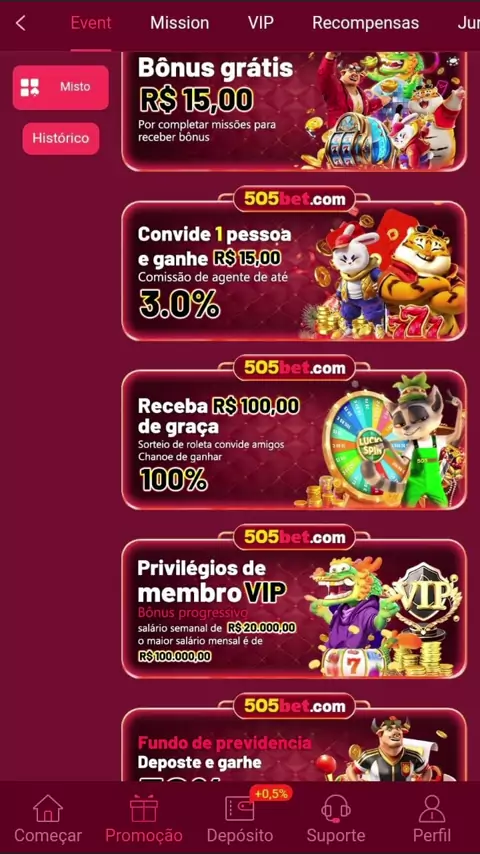The image size is (480, 854).
Task: Open the Começar home icon
Action: pyautogui.click(x=48, y=808)
